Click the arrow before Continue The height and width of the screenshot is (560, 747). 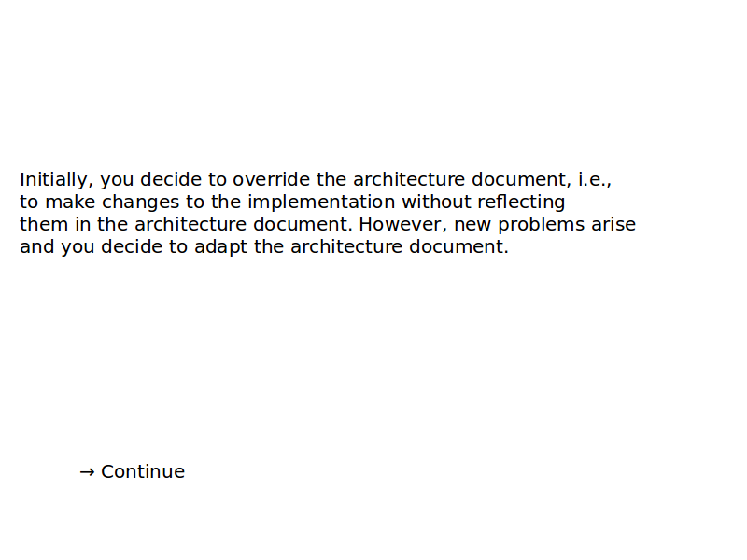click(87, 471)
